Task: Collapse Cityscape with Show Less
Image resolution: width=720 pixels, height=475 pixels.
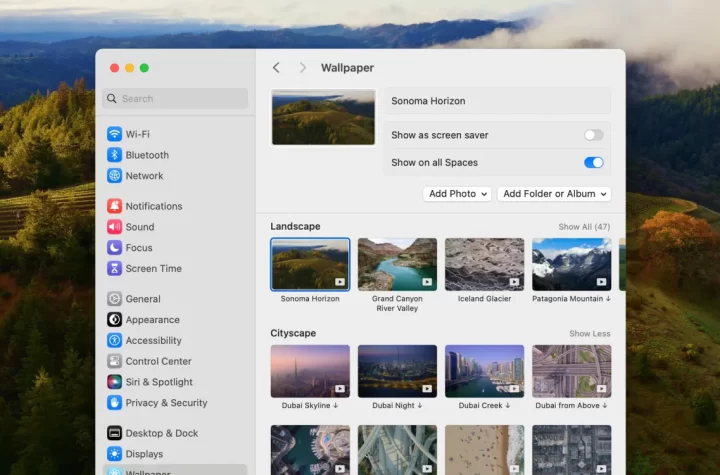Action: pyautogui.click(x=589, y=334)
